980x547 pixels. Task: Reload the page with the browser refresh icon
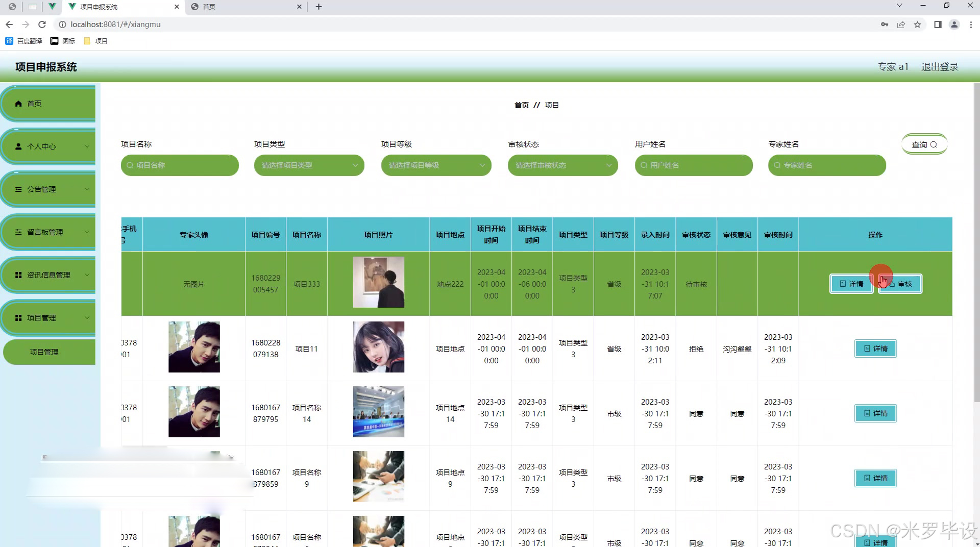pyautogui.click(x=42, y=24)
